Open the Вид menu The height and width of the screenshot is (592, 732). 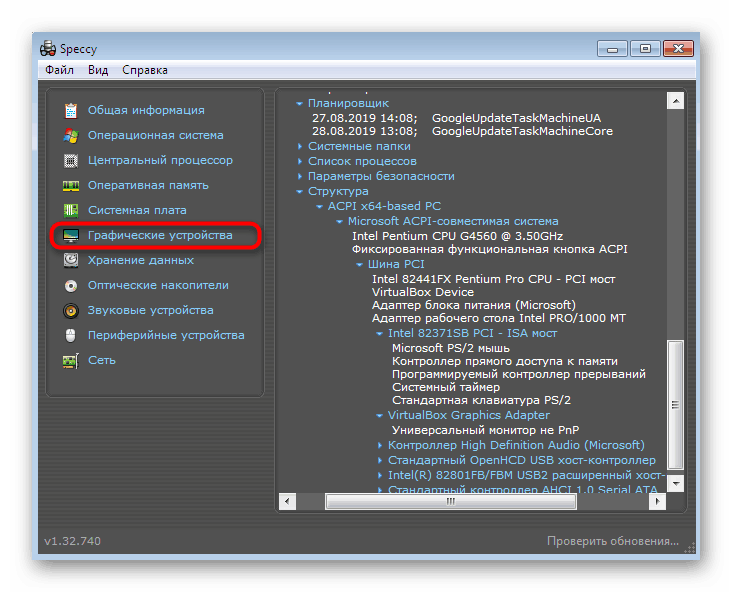(98, 70)
